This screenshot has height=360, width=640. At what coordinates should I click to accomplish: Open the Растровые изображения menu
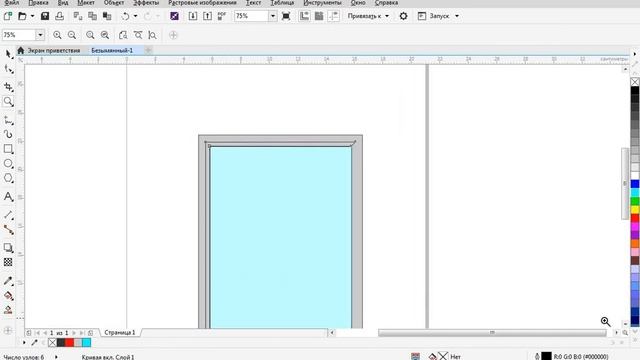(202, 3)
